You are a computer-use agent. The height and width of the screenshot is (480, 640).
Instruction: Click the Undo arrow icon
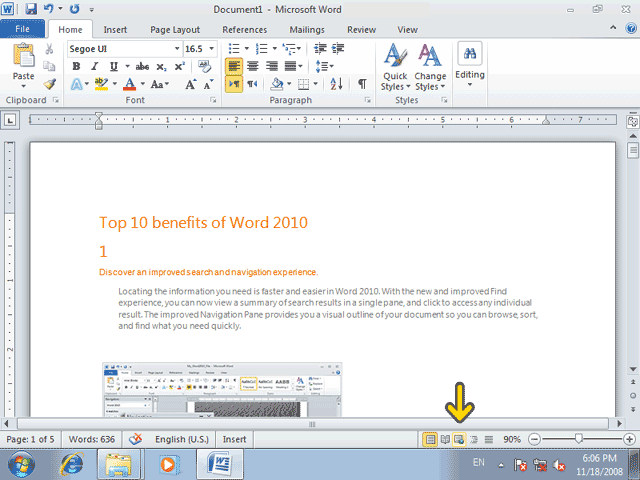[49, 9]
